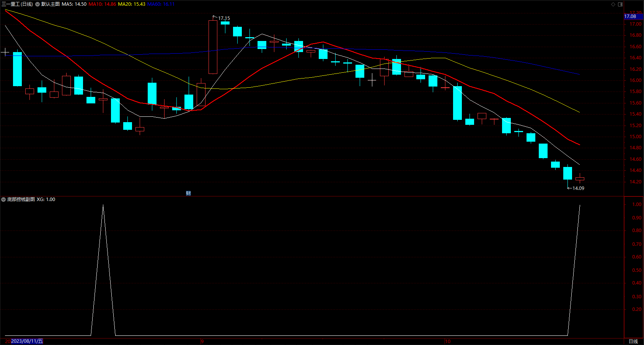Click the 17.15 high price annotation
Viewport: 644px width, 345px height.
(x=224, y=18)
